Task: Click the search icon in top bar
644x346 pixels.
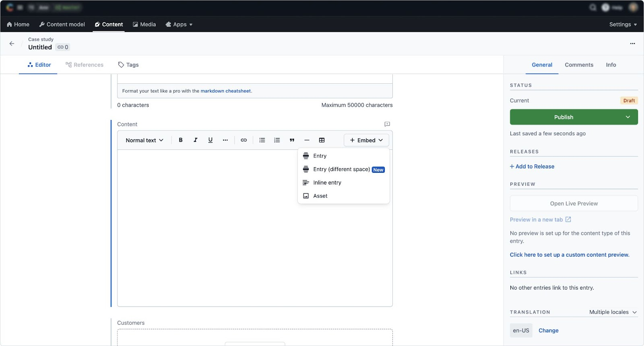Action: 593,8
